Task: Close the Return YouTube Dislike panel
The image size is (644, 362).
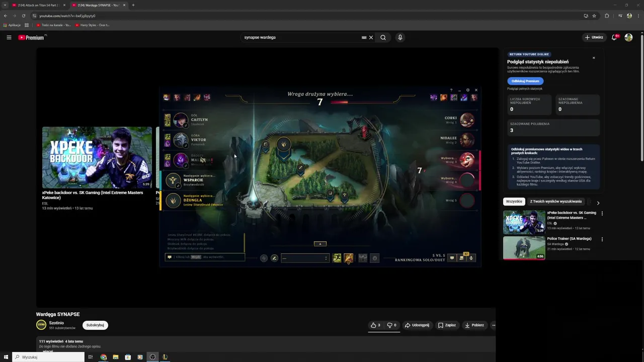Action: 594,58
